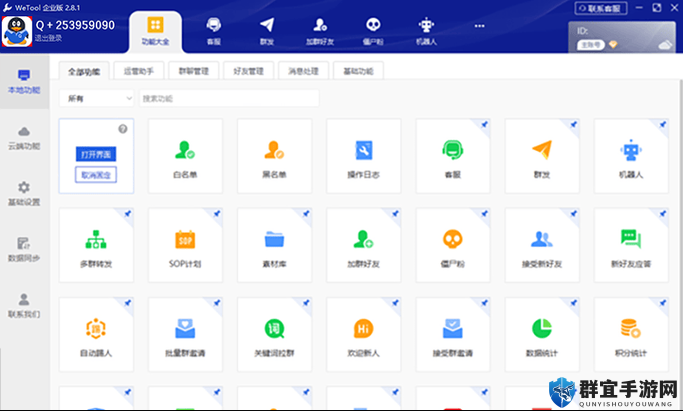683x411 pixels.
Task: Open the 黑名单 blacklist feature card
Action: tap(274, 156)
